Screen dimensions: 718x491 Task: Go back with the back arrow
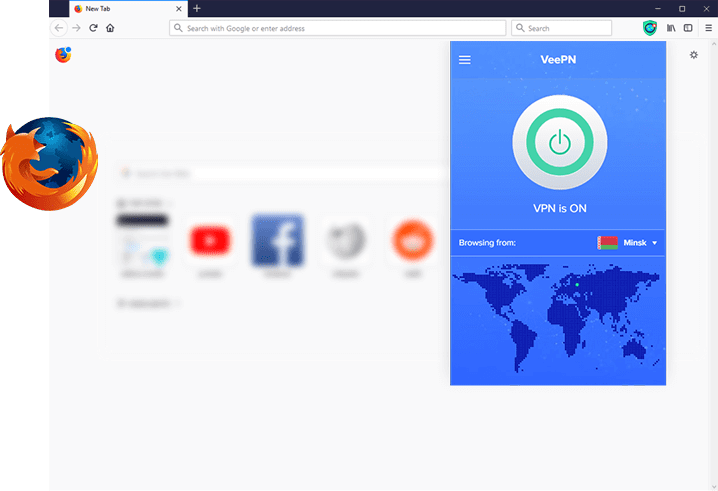pyautogui.click(x=59, y=28)
